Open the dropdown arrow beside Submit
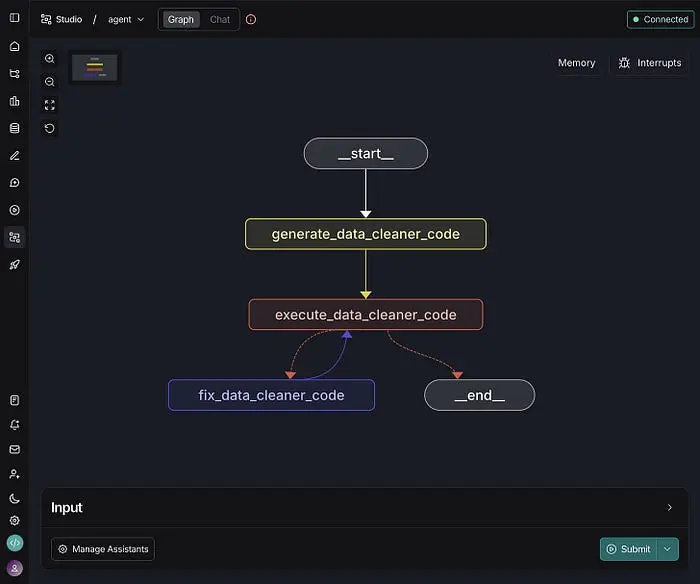 click(x=668, y=549)
